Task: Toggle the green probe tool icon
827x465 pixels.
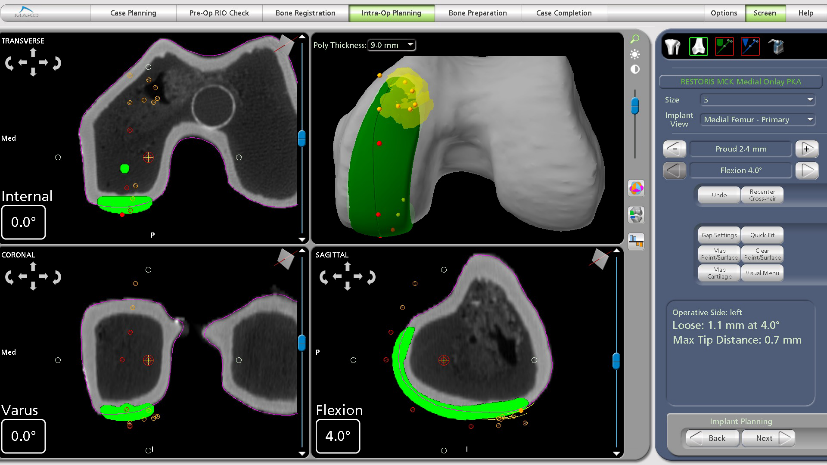Action: point(723,46)
